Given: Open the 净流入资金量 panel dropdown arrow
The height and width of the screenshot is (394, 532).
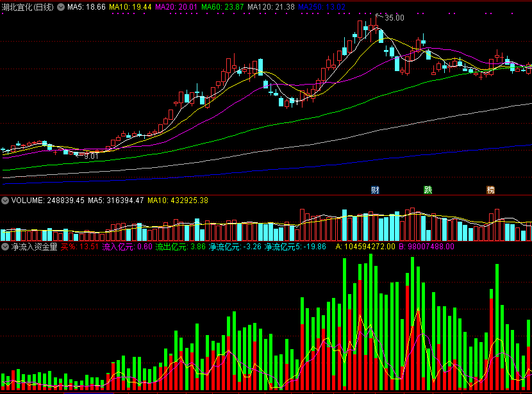Looking at the screenshot, I should coord(5,247).
